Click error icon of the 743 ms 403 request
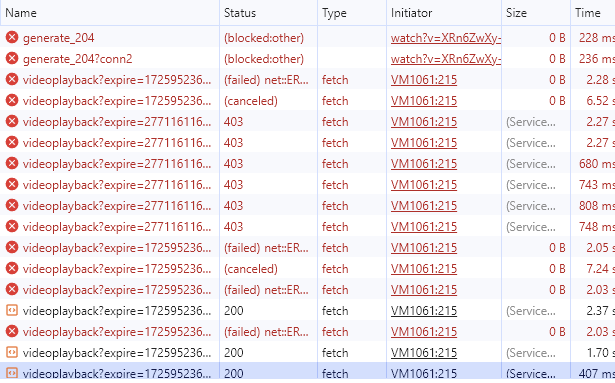615x383 pixels. 12,184
